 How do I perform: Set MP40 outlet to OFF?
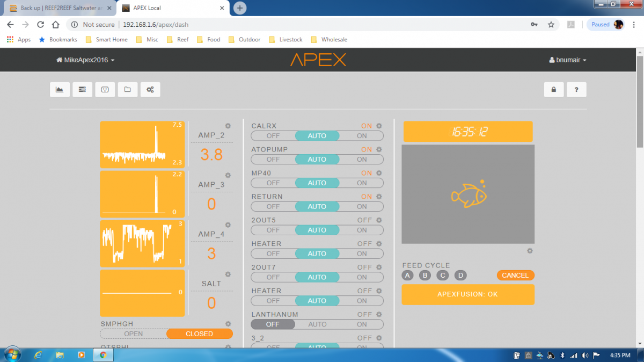[x=273, y=183]
